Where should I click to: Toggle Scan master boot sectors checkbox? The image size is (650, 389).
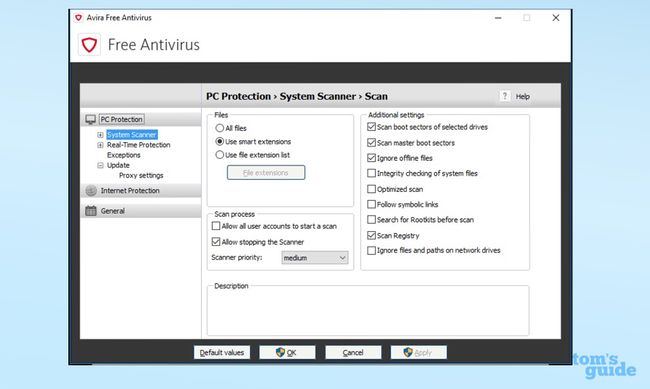pyautogui.click(x=371, y=143)
